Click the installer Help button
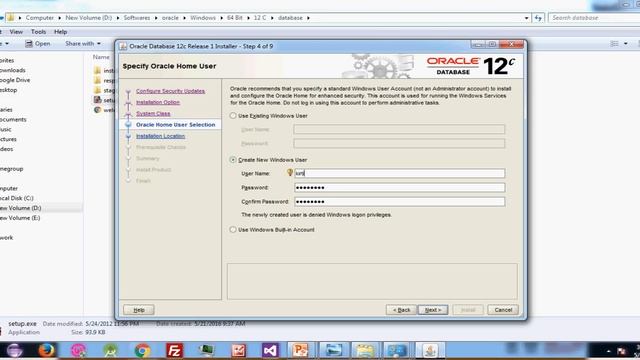Viewport: 640px width, 360px height. pyautogui.click(x=139, y=310)
